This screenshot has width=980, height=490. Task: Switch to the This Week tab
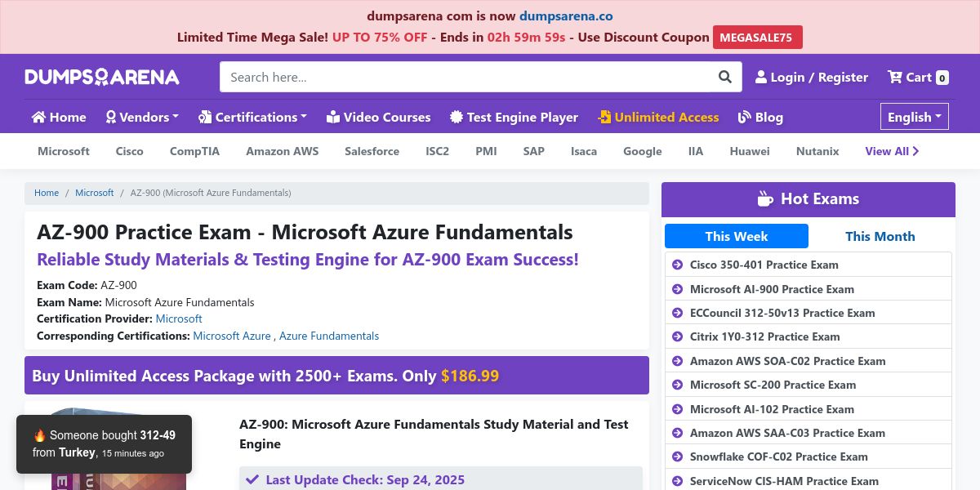pyautogui.click(x=737, y=236)
